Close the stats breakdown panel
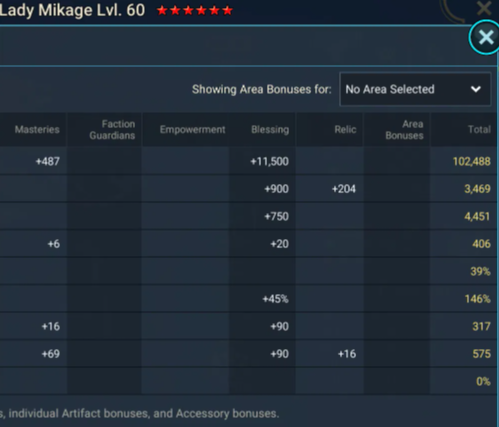Viewport: 499px width, 427px height. 485,37
